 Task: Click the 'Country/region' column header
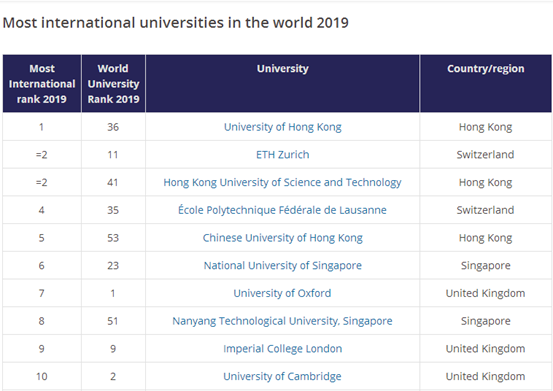[486, 84]
